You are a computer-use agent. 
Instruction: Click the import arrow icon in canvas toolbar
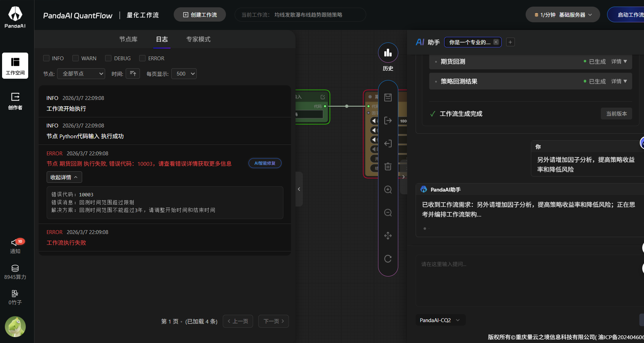tap(388, 143)
